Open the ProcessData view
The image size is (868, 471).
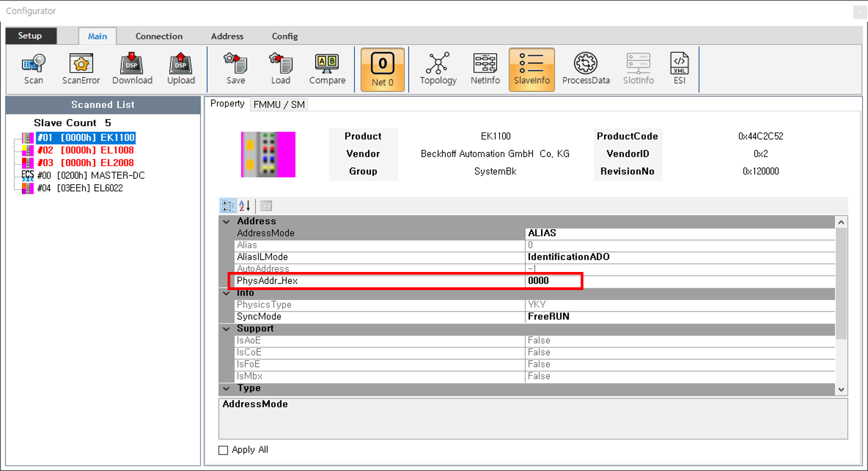pyautogui.click(x=586, y=69)
